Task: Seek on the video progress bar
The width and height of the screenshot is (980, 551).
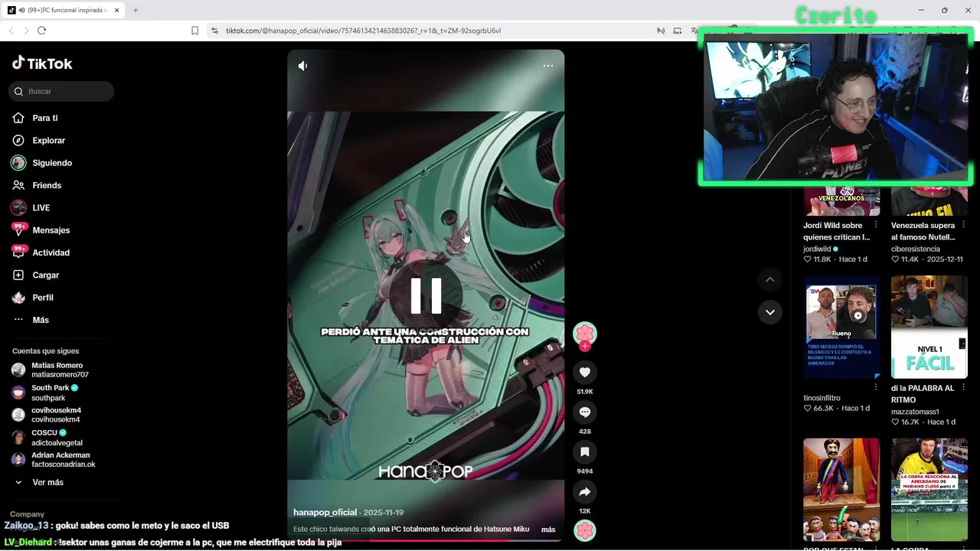Action: pos(426,540)
